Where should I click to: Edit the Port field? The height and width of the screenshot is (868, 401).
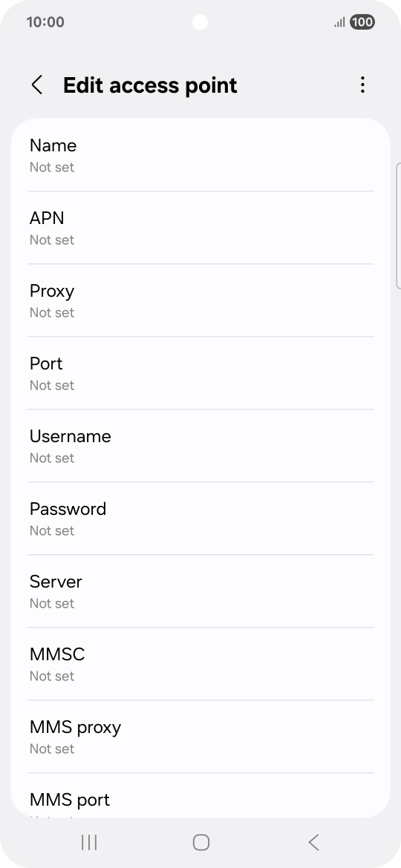200,373
